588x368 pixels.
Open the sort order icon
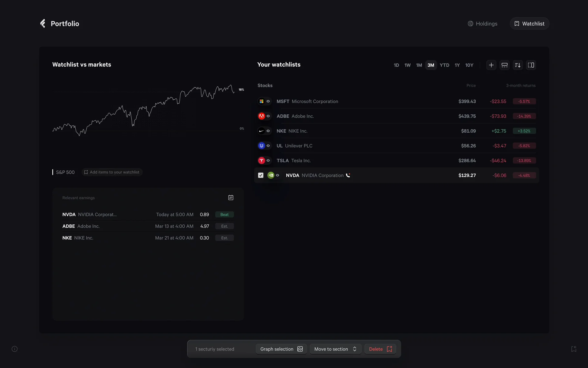(x=518, y=65)
